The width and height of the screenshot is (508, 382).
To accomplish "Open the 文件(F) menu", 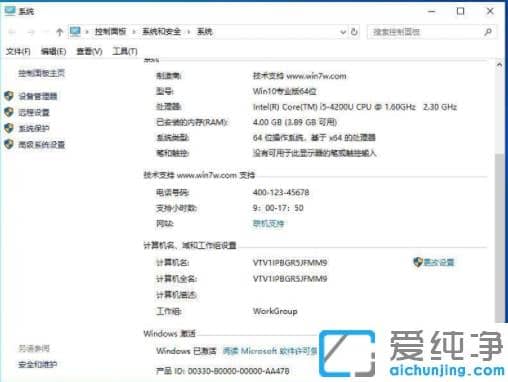I will click(18, 51).
